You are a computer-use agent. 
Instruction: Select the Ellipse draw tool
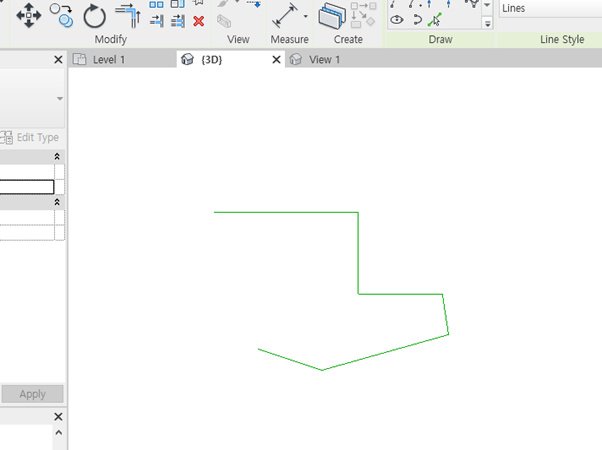point(397,20)
